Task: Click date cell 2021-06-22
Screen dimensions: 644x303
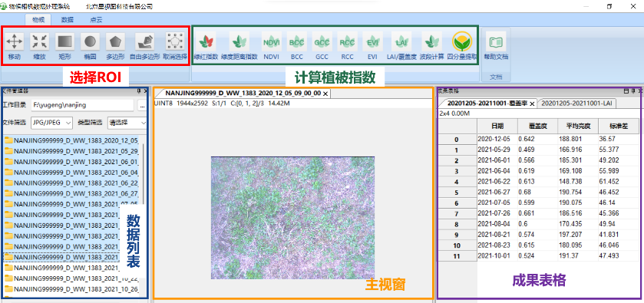Action: tap(497, 182)
